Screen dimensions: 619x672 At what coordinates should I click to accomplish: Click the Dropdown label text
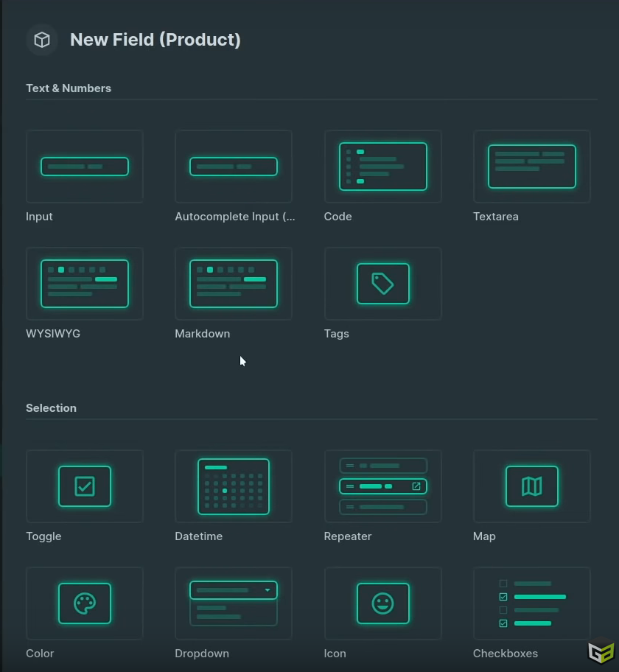[202, 654]
